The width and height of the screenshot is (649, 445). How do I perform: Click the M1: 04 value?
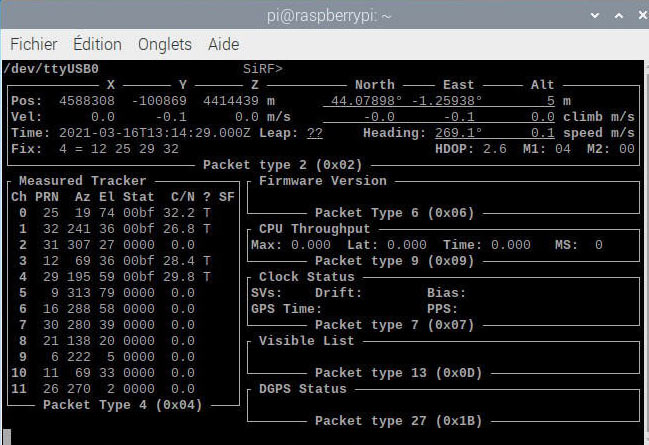tap(547, 149)
